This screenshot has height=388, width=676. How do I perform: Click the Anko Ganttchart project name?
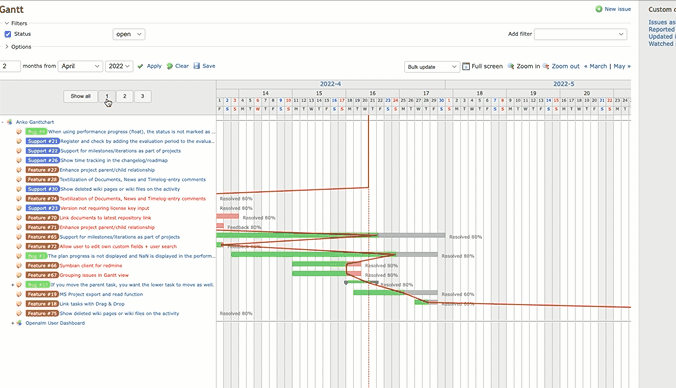click(x=35, y=122)
